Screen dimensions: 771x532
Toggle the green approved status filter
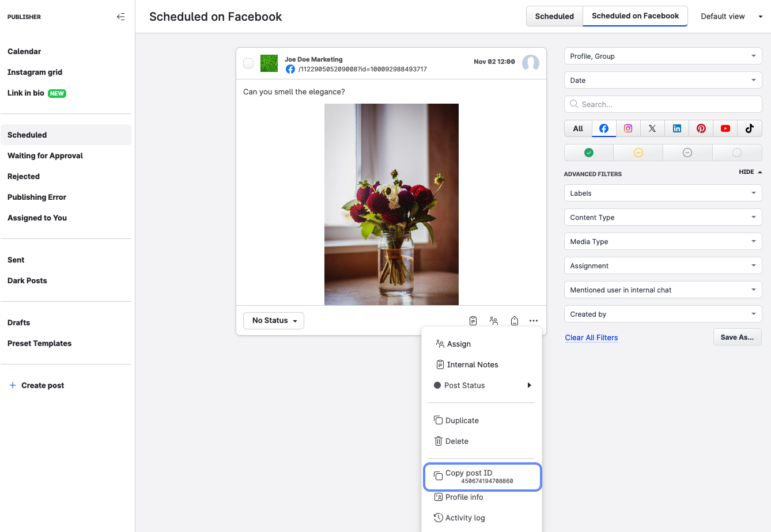coord(589,153)
